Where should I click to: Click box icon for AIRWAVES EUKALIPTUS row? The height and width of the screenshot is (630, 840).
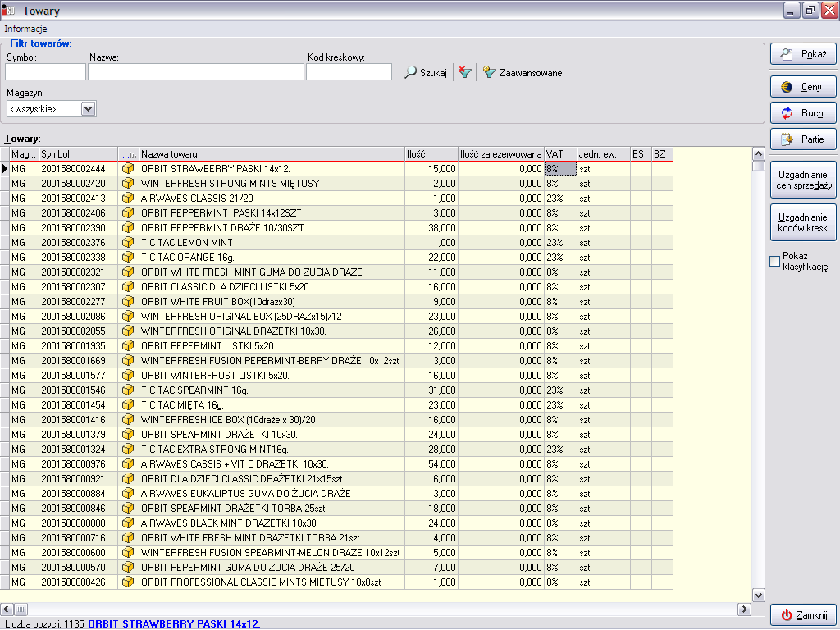pyautogui.click(x=128, y=493)
